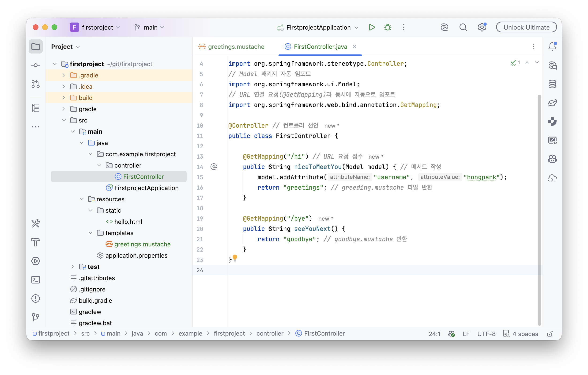Screen dimensions: 588x375
Task: Open hello.html in project tree
Action: point(128,222)
